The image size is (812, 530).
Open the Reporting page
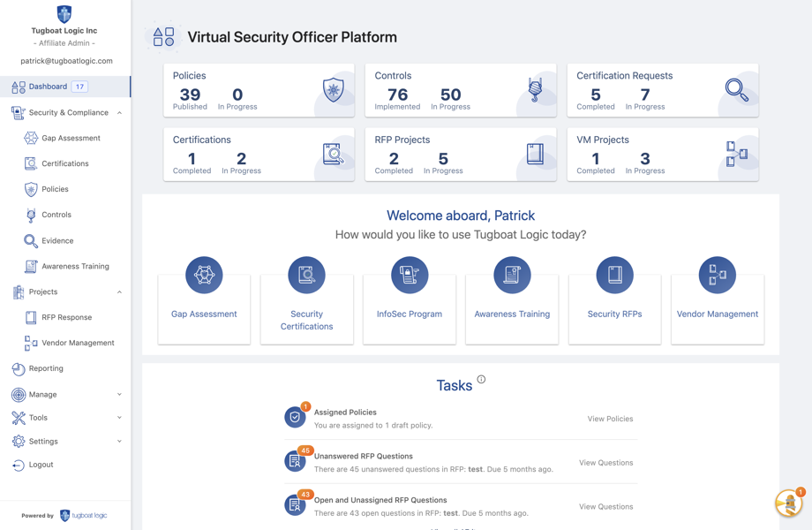[x=46, y=368]
